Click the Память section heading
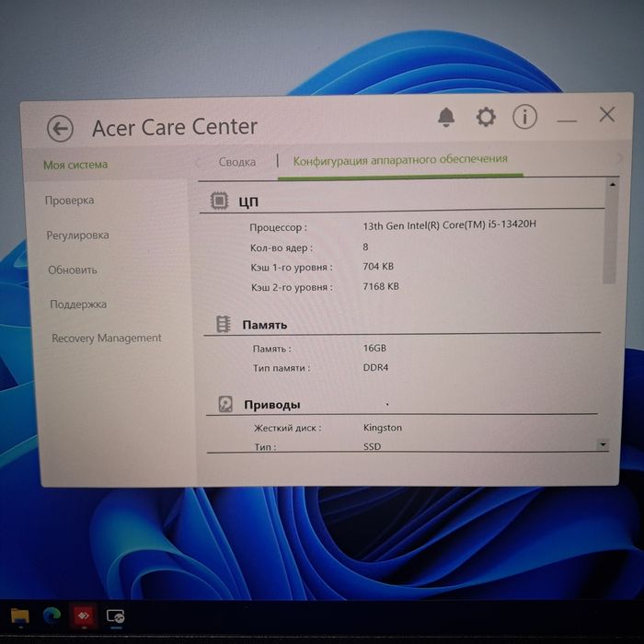 coord(265,325)
